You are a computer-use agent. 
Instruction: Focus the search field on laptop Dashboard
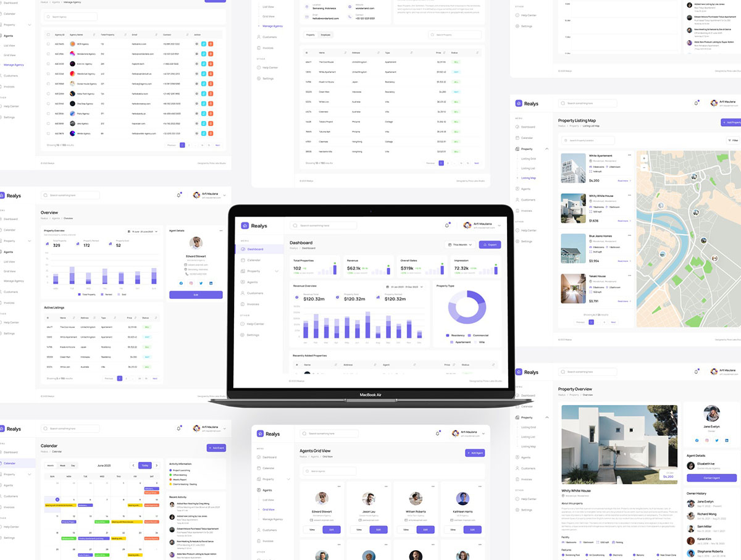click(x=324, y=225)
